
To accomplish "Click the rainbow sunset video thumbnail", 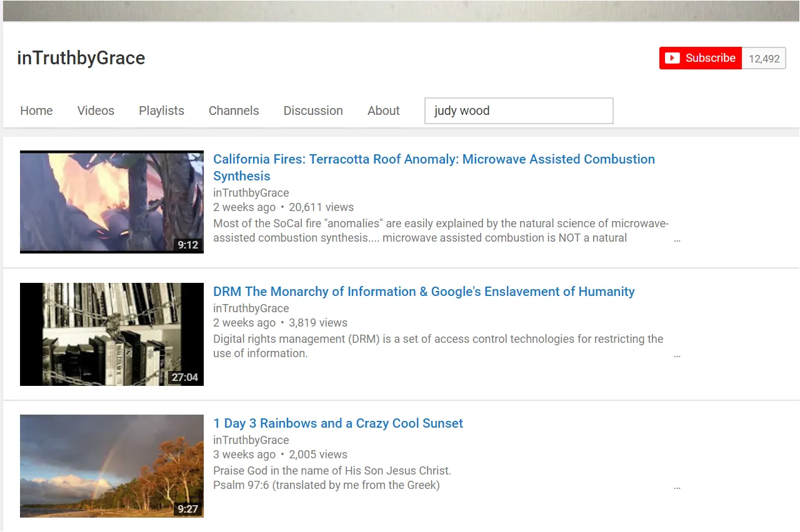I will 112,466.
